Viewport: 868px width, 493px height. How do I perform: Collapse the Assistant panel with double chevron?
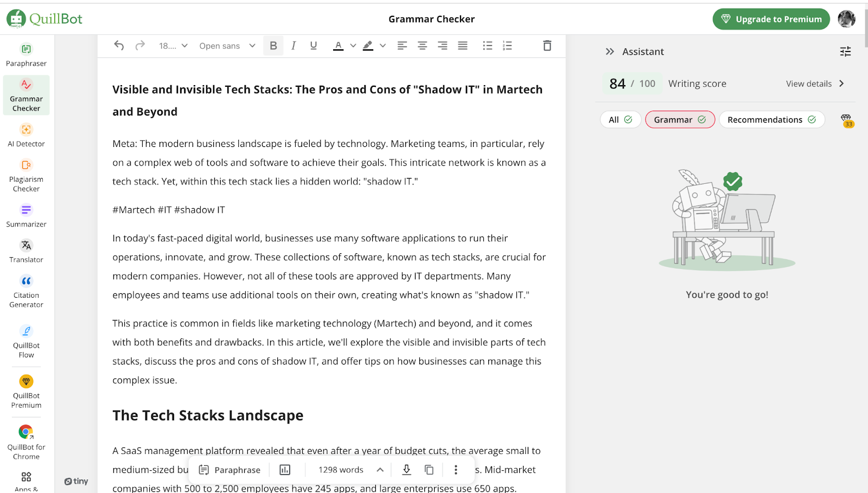(610, 52)
